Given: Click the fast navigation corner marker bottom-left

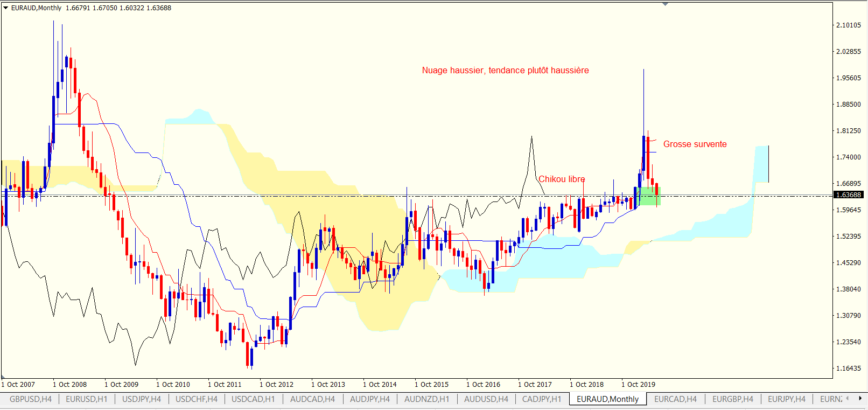Looking at the screenshot, I should tap(3, 376).
